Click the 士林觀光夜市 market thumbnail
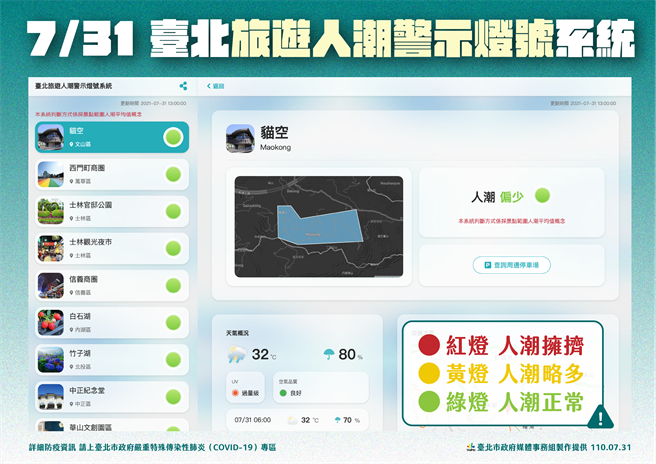 pos(51,248)
